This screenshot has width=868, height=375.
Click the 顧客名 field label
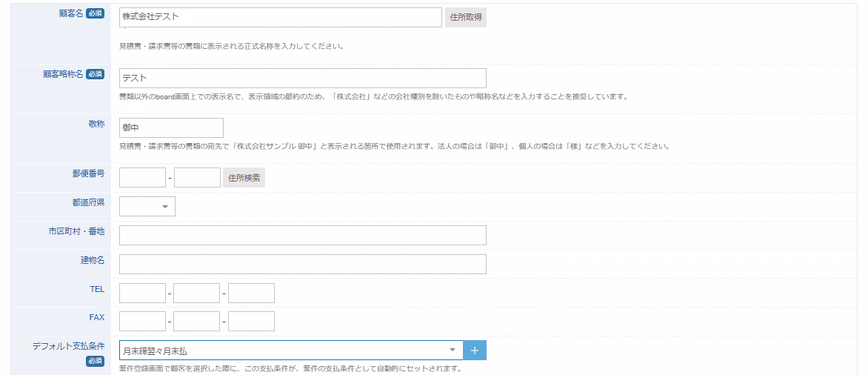click(x=71, y=13)
